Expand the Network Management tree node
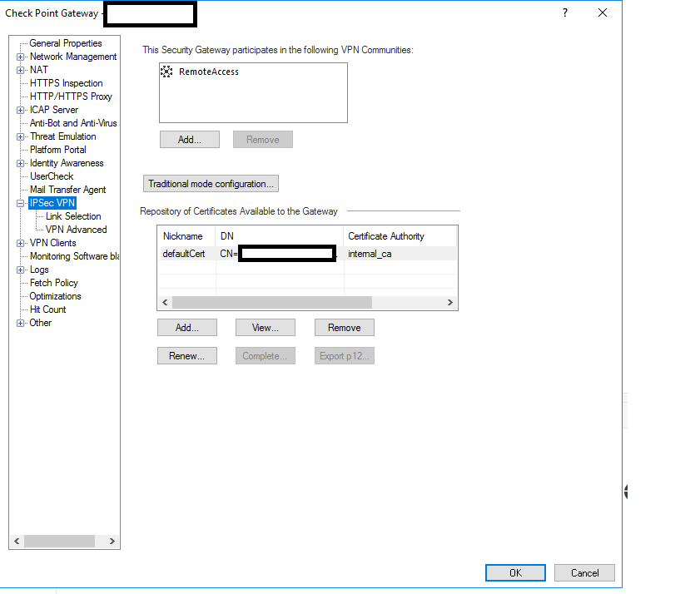Image resolution: width=700 pixels, height=594 pixels. coord(20,57)
